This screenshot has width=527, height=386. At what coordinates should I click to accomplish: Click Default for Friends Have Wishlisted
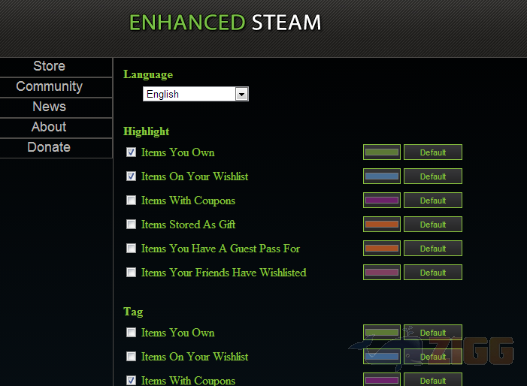pyautogui.click(x=433, y=272)
